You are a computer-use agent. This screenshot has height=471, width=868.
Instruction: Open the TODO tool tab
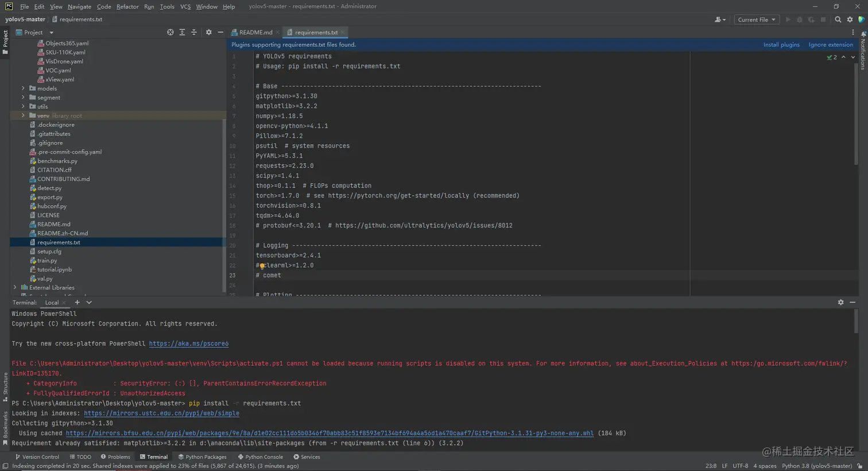pos(80,457)
